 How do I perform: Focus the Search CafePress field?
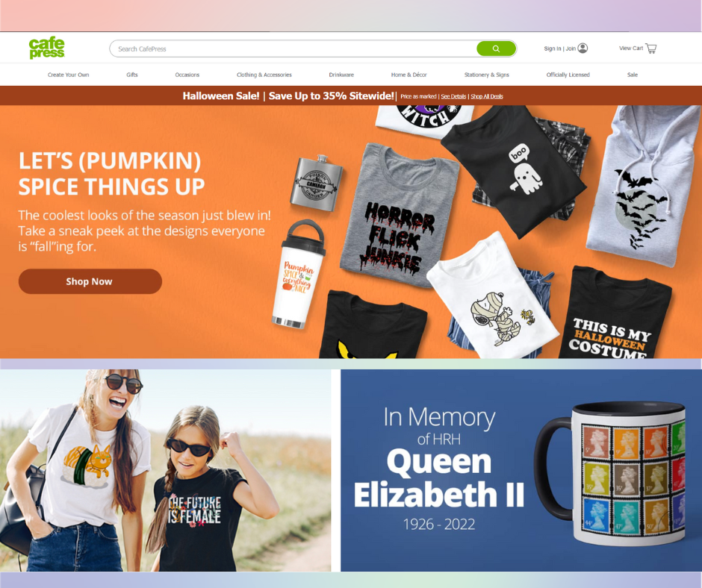pos(293,49)
